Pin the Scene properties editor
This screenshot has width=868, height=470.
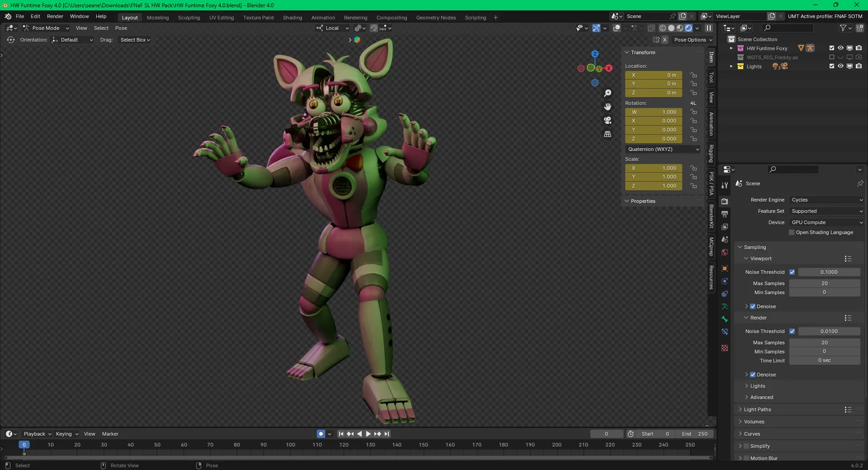click(860, 183)
